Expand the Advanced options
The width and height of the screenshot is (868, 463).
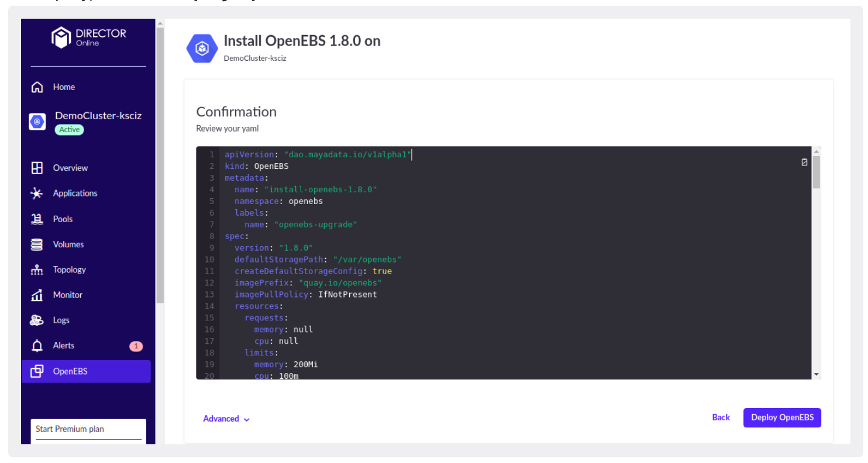(226, 419)
